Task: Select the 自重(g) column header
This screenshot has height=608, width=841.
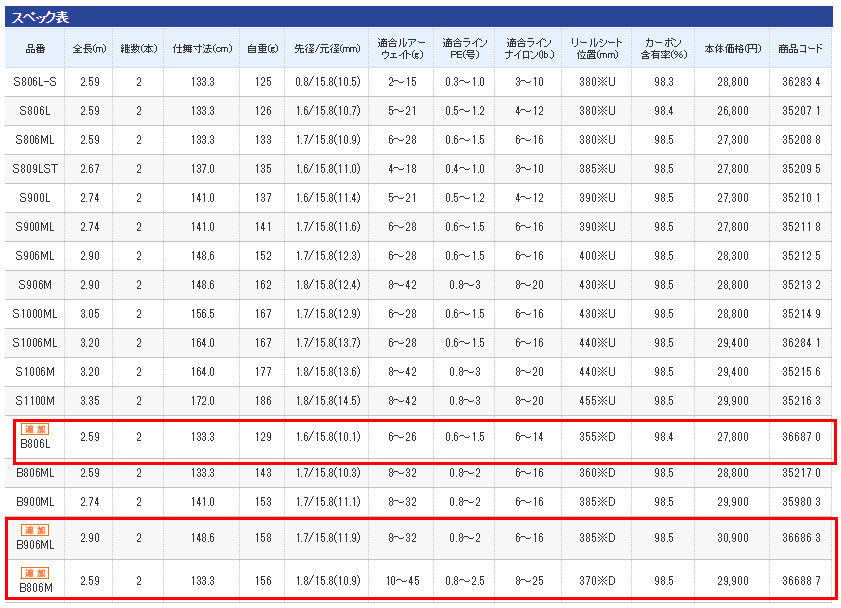Action: tap(263, 49)
